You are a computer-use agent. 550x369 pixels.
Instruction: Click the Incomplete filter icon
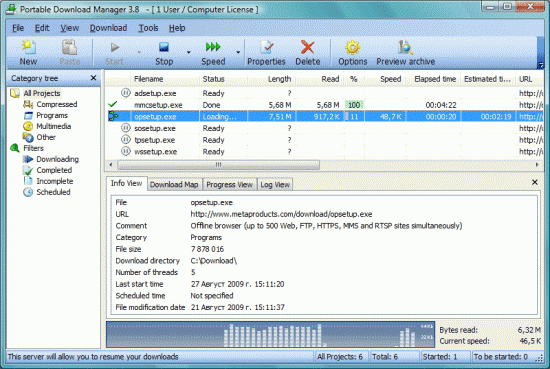[x=28, y=181]
